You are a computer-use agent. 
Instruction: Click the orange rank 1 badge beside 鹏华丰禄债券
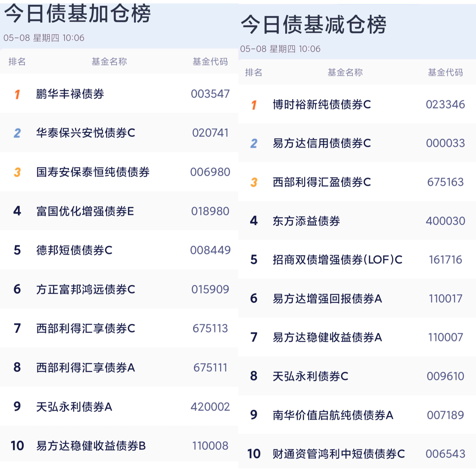17,94
